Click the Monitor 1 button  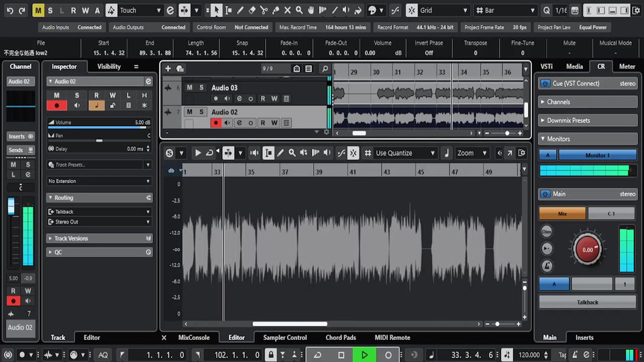(x=596, y=155)
